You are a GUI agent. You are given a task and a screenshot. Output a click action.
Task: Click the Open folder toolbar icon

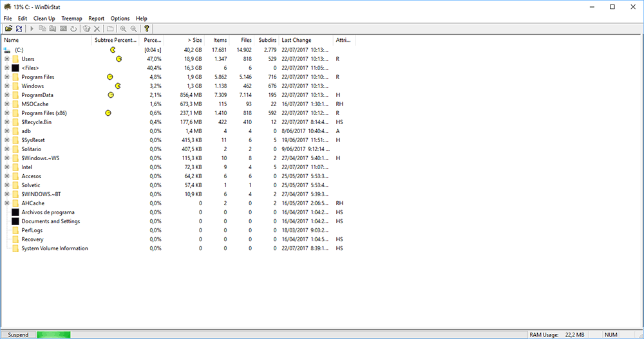pos(8,29)
